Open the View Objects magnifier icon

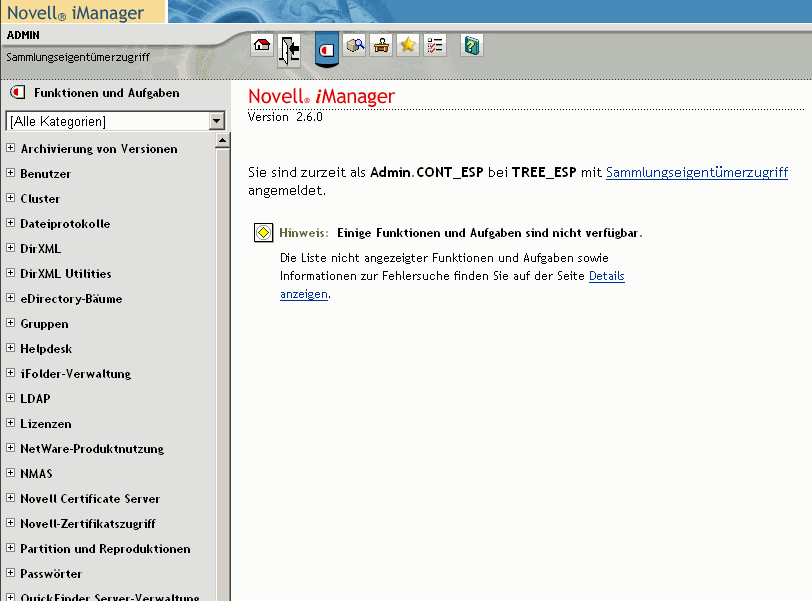point(355,46)
